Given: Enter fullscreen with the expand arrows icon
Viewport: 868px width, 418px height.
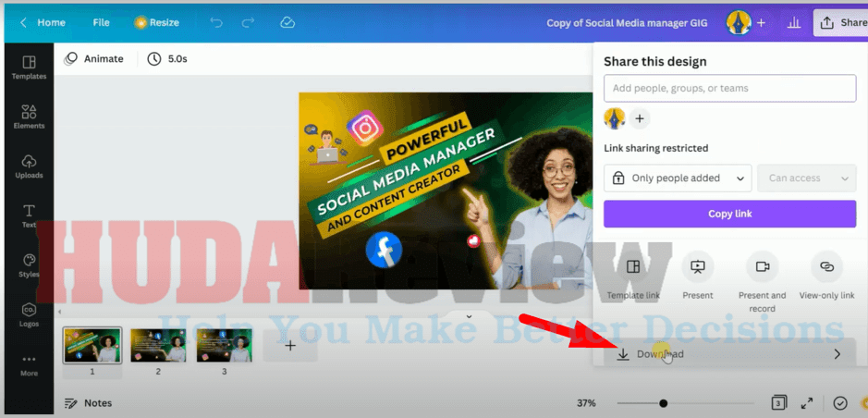Looking at the screenshot, I should [x=807, y=402].
